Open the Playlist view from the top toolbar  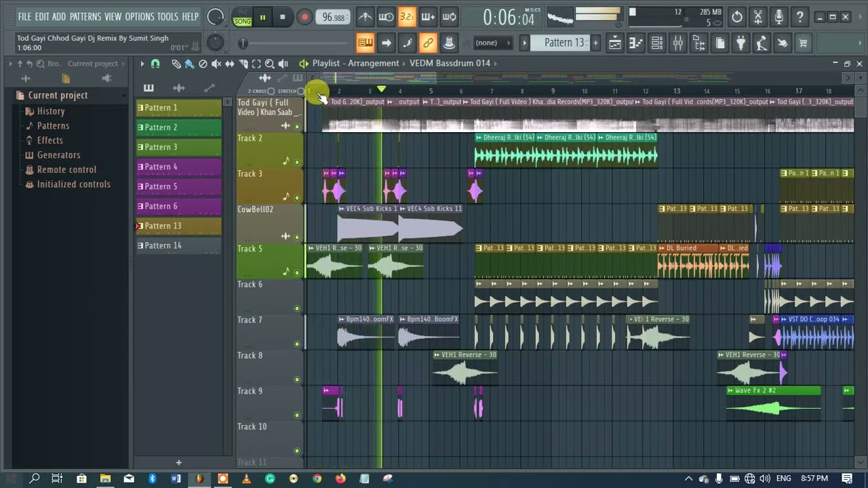(615, 43)
